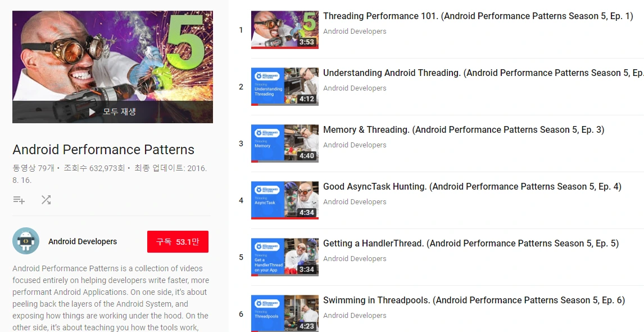Click index number 2 in playlist
Viewport: 644px width, 332px height.
click(x=241, y=87)
